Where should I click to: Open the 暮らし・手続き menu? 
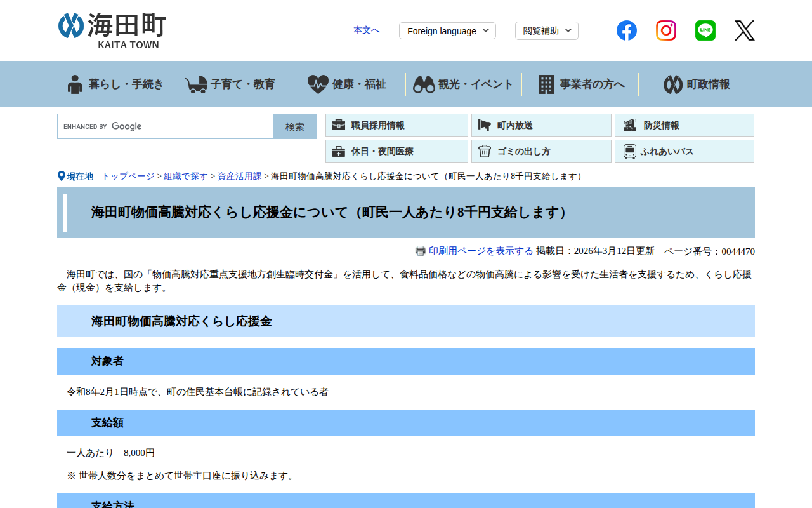pyautogui.click(x=115, y=84)
